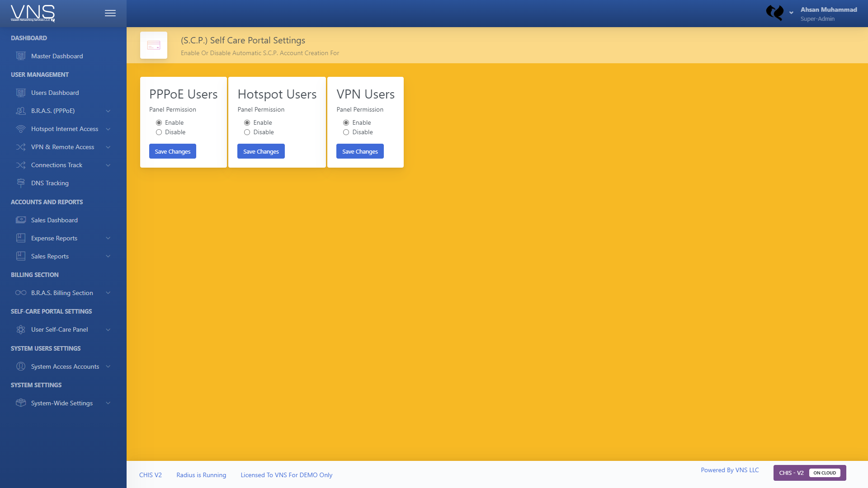The width and height of the screenshot is (868, 488).
Task: Open Expense Reports menu item
Action: click(54, 238)
